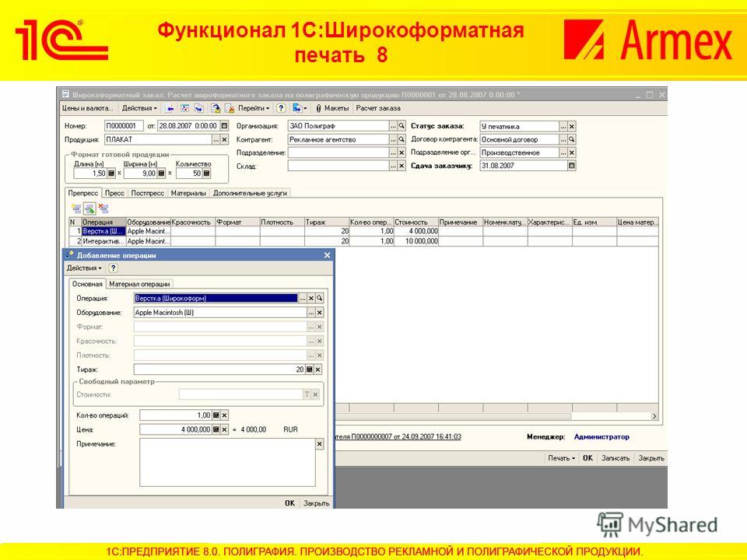Add a new row in Препресс table
Screen dimensions: 747x560
click(76, 208)
